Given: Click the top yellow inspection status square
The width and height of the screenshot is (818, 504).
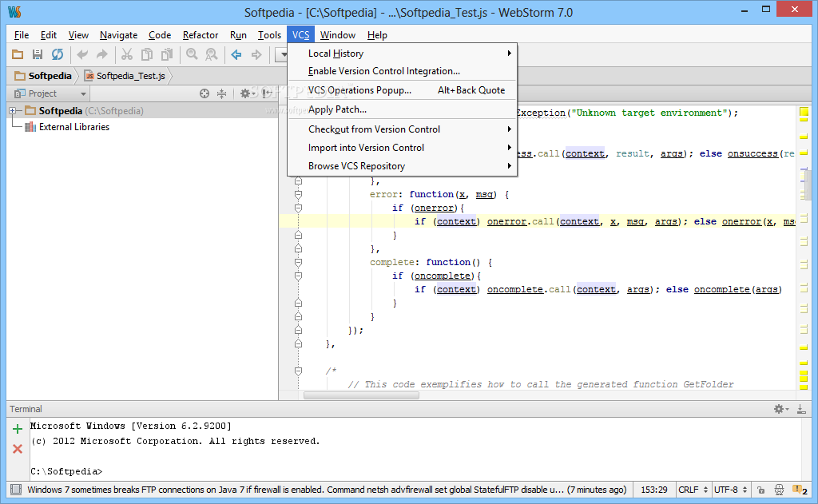Looking at the screenshot, I should 804,111.
